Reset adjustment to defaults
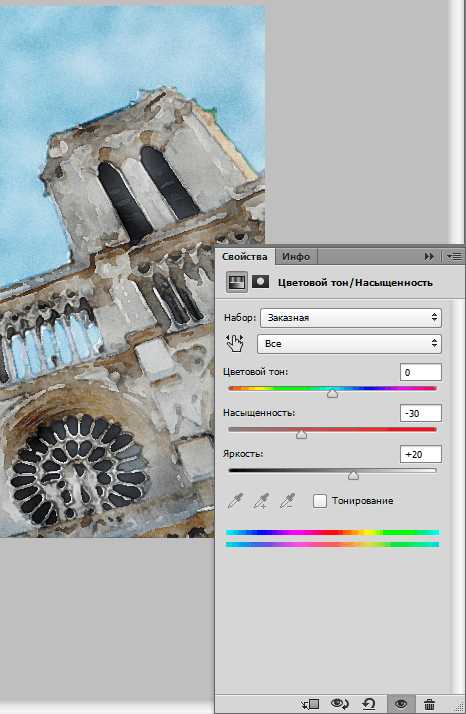466x714 pixels. point(369,704)
